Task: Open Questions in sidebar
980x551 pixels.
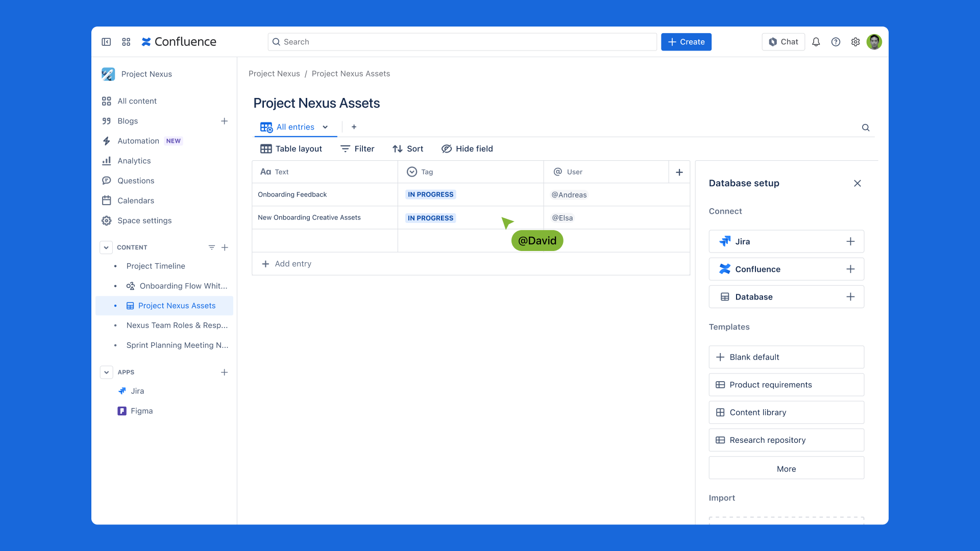Action: (135, 181)
